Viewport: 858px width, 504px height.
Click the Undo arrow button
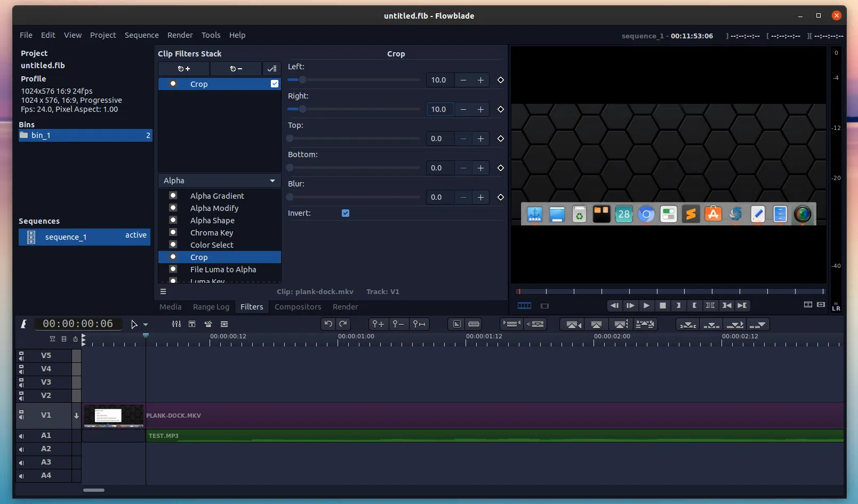[x=328, y=324]
